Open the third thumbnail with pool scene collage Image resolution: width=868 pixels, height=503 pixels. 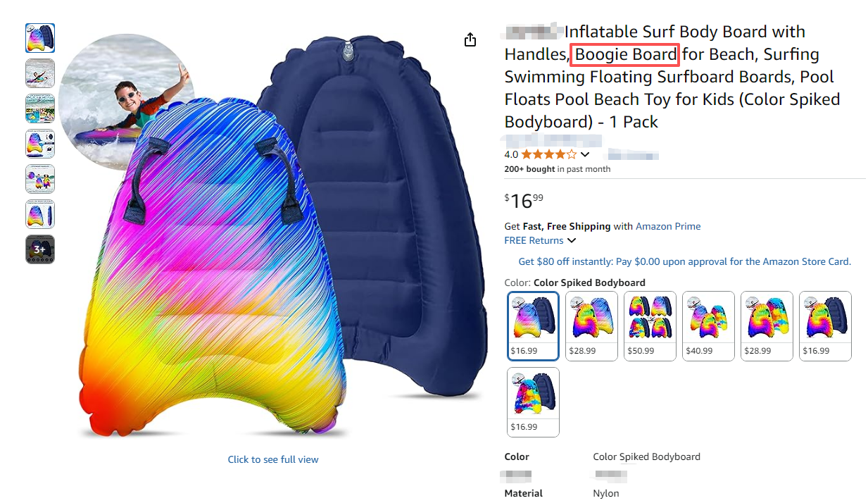40,108
